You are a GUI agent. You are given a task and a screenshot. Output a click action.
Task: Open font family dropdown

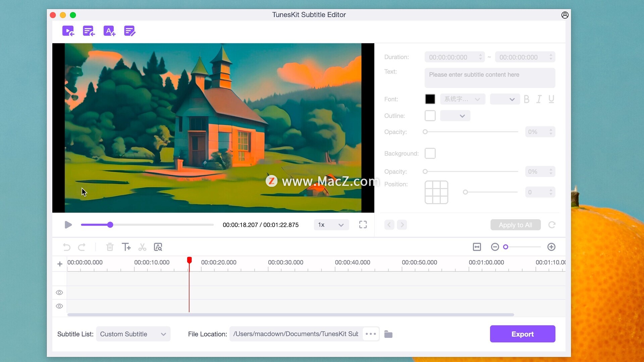coord(462,99)
